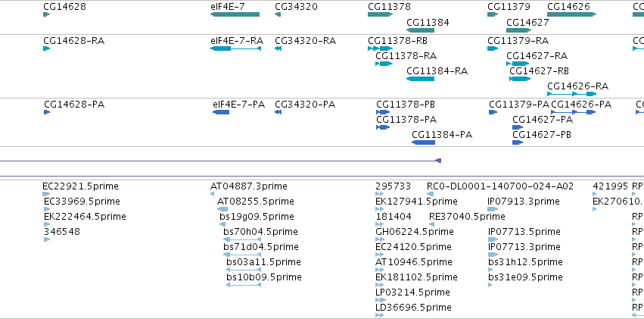Click protein CG11384-PA
This screenshot has width=644, height=319.
[442, 135]
